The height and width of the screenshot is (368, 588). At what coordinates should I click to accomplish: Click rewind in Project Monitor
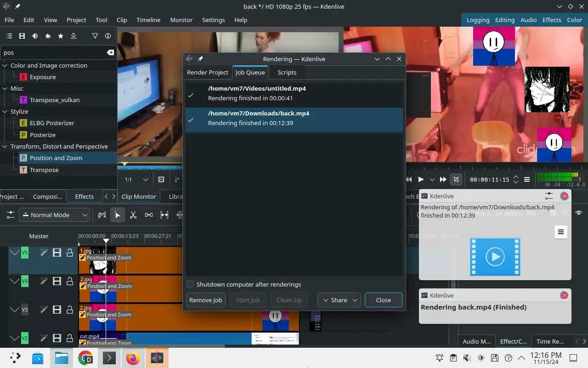[409, 179]
